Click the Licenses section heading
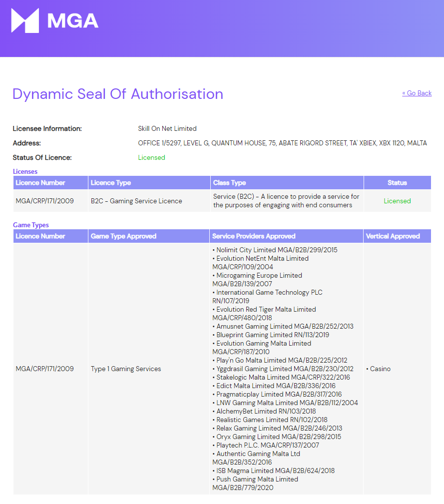The image size is (444, 504). click(25, 171)
